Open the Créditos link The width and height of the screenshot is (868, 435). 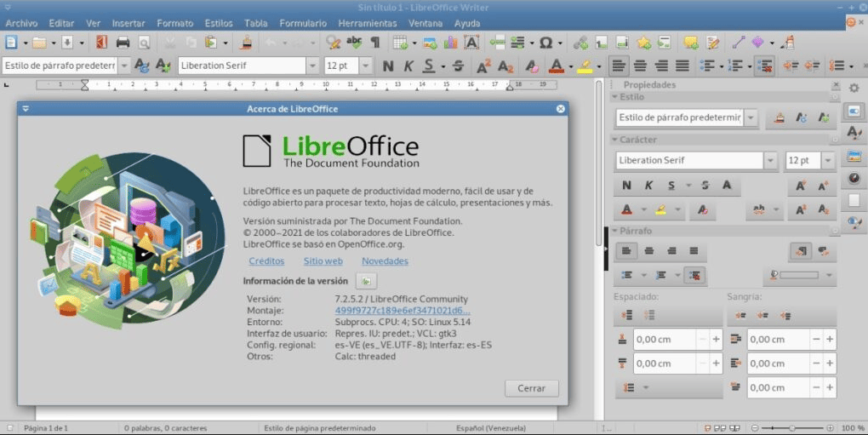266,261
